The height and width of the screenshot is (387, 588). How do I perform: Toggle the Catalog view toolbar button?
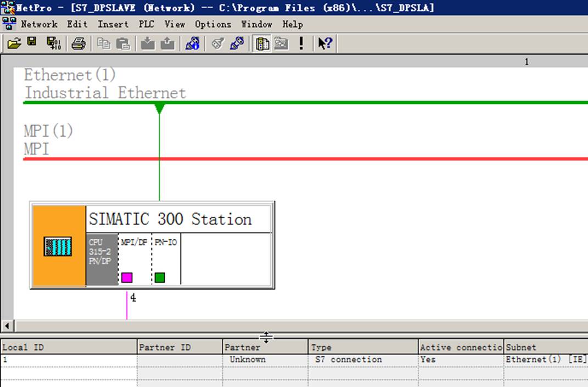coord(262,43)
